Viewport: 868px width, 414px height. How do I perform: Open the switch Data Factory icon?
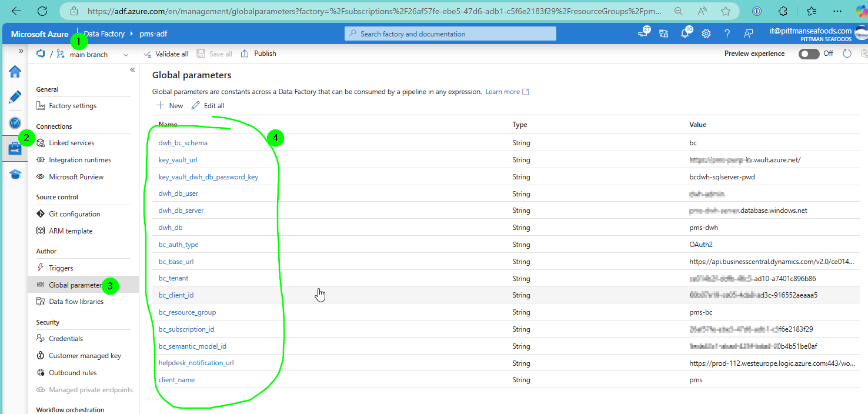[664, 34]
